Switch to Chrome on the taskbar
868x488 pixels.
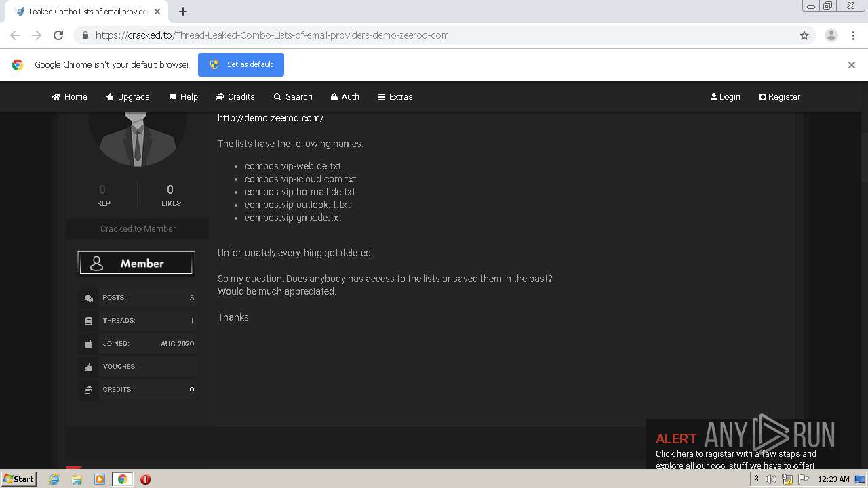123,479
